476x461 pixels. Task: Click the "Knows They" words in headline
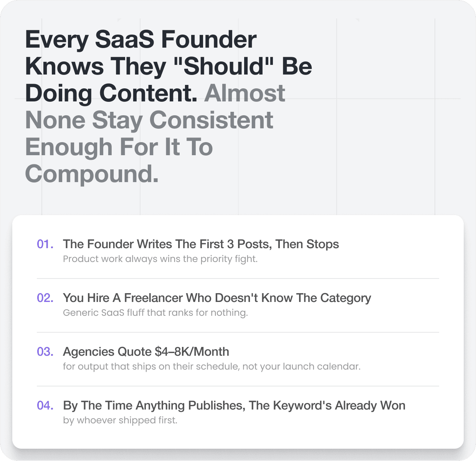point(96,67)
